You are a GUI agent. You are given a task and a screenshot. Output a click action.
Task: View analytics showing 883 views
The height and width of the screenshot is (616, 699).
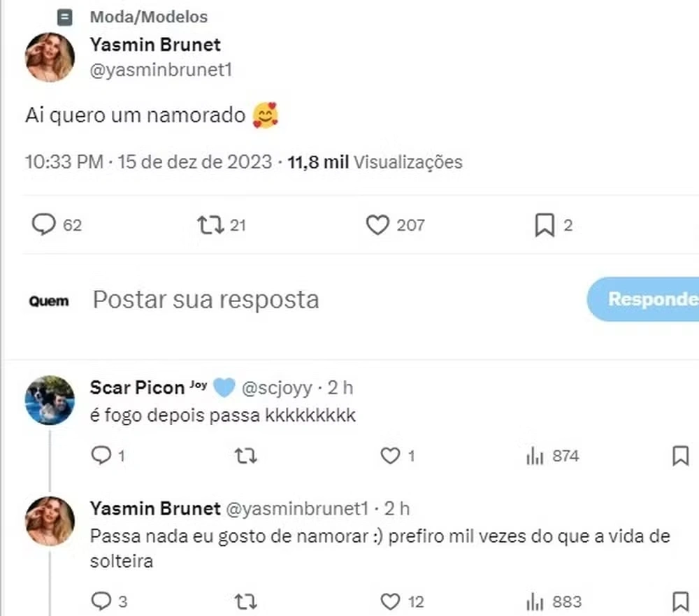(x=535, y=601)
